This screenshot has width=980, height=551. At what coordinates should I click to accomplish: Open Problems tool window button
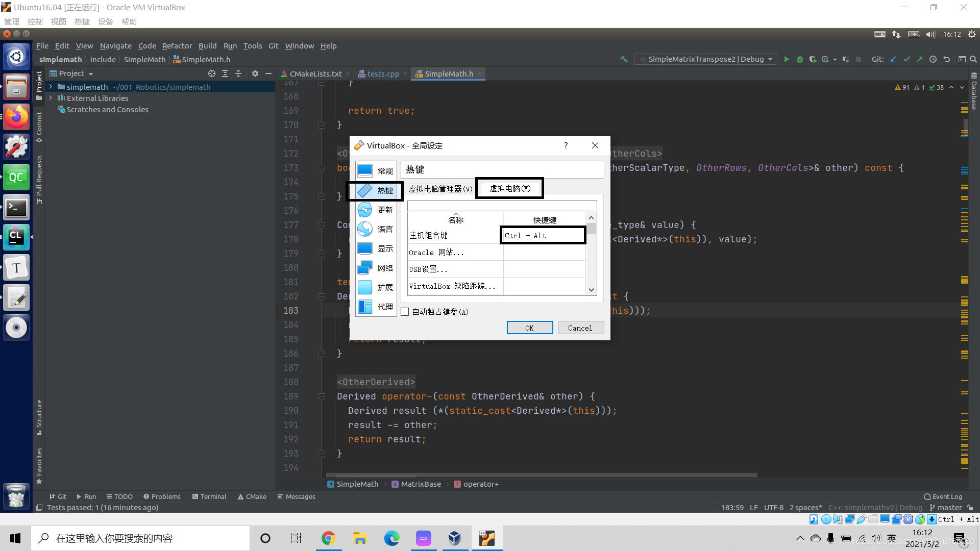pos(162,496)
